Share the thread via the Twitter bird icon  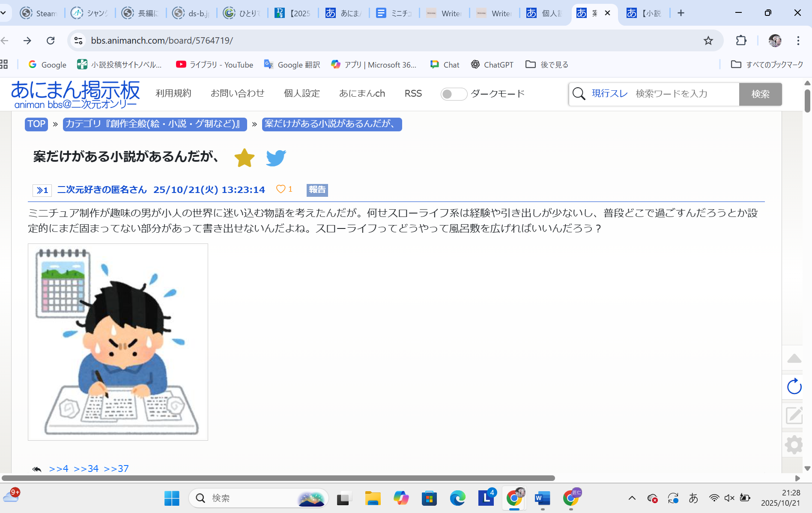(x=276, y=158)
